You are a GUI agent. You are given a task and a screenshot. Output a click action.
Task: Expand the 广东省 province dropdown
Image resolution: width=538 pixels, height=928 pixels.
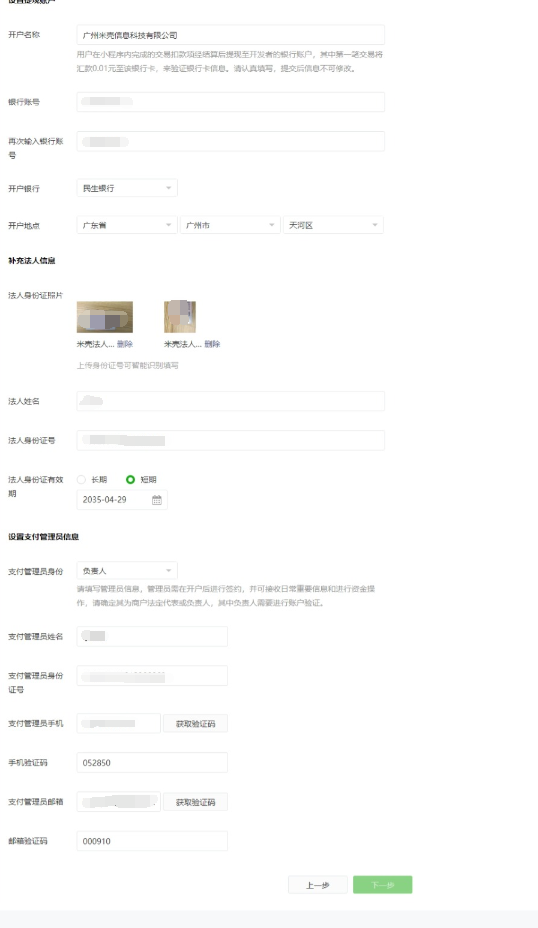point(127,225)
